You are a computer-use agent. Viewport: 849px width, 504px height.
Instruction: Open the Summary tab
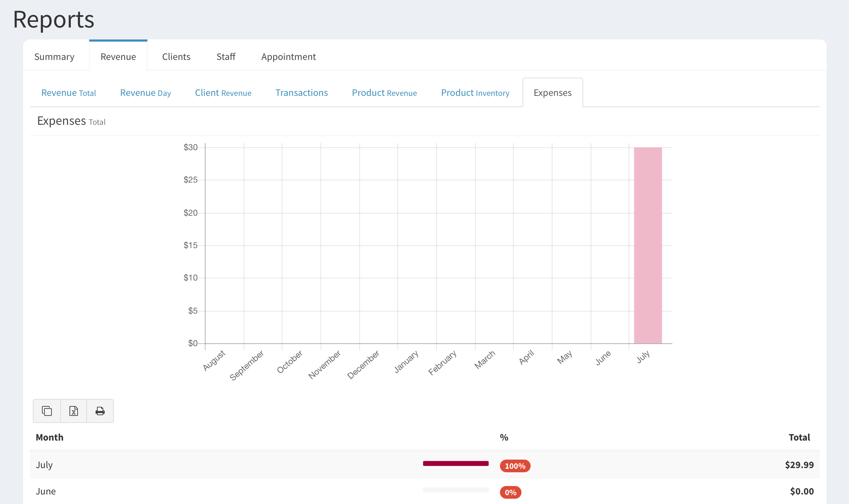pyautogui.click(x=54, y=57)
